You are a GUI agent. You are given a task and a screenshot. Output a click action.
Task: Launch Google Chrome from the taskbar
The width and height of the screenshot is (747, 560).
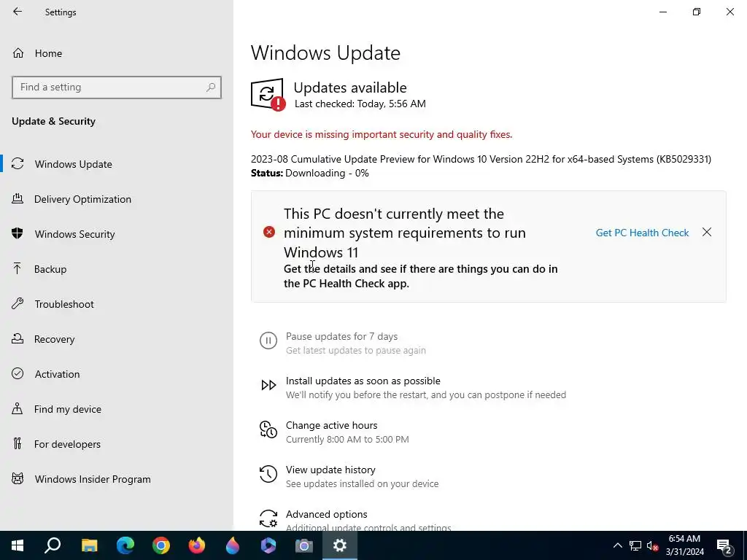[161, 545]
